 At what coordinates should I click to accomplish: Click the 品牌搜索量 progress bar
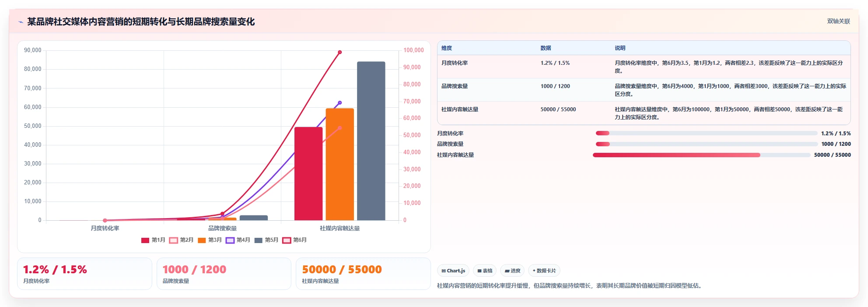(x=707, y=144)
